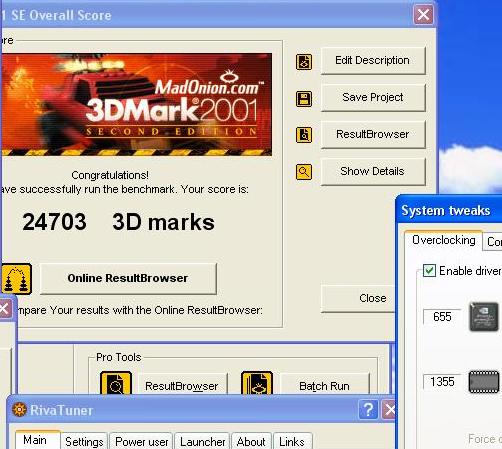
Task: Click the Show Details magnifier icon
Action: [x=304, y=172]
